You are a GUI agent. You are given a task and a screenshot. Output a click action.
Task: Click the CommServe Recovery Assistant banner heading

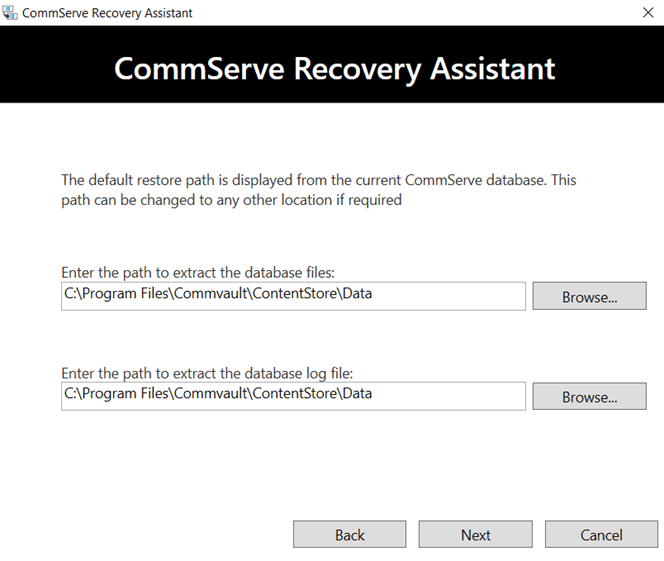(x=334, y=68)
